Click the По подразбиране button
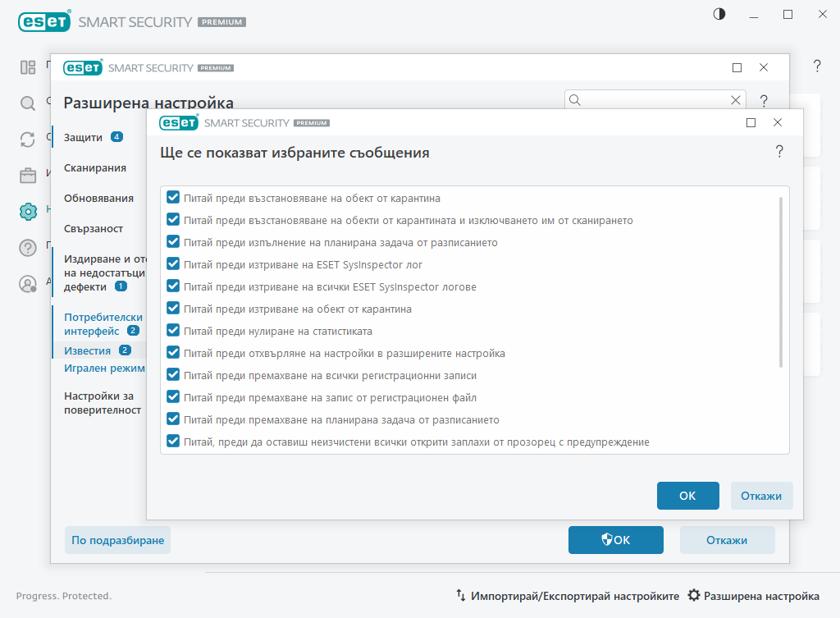 click(x=118, y=540)
